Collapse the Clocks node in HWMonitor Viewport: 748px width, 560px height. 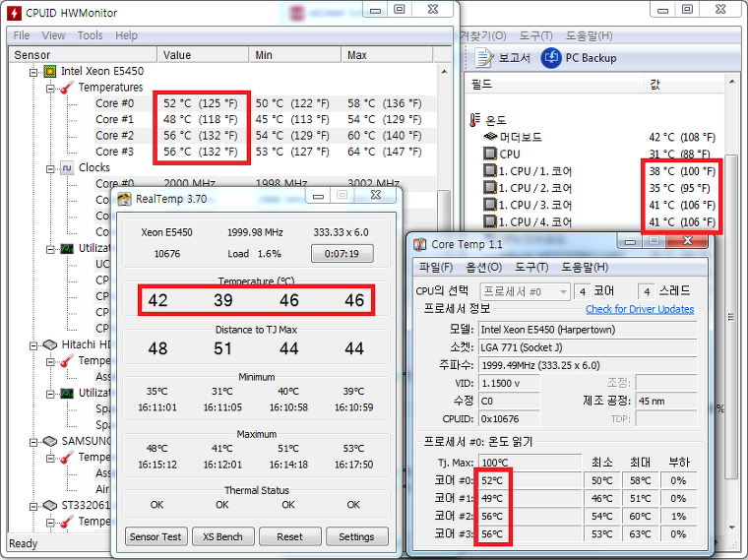50,168
